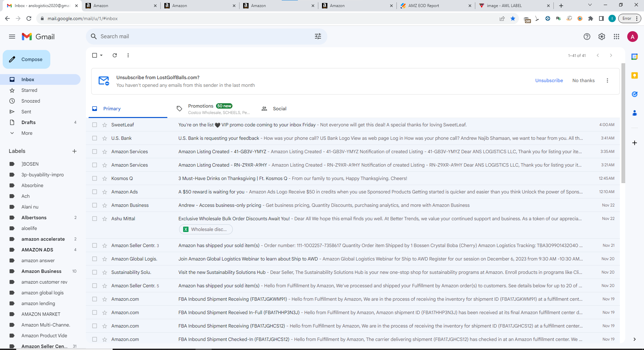Switch to the AMZ EOD Report browser tab

pos(435,6)
